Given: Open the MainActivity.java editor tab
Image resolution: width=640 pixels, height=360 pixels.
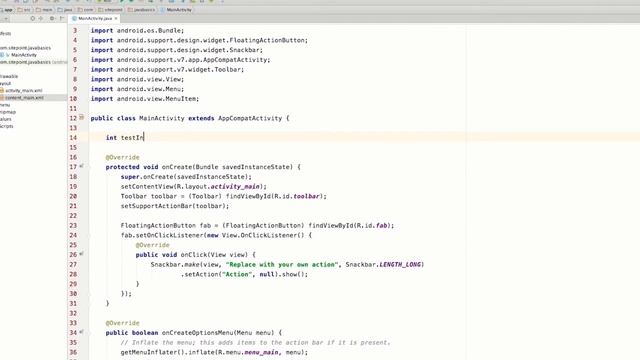Looking at the screenshot, I should pos(95,18).
